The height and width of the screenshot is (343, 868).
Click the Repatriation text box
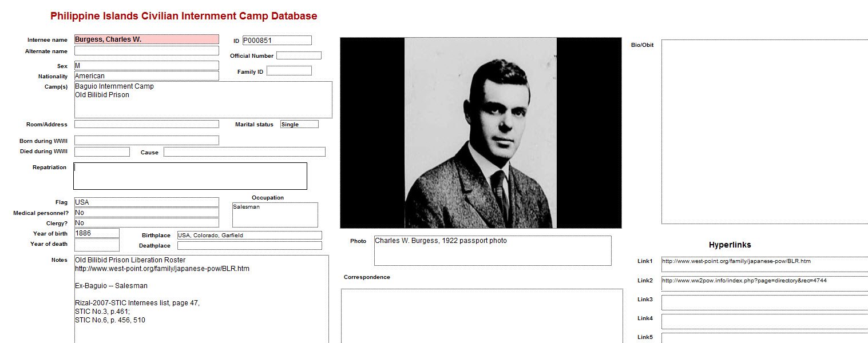(190, 176)
